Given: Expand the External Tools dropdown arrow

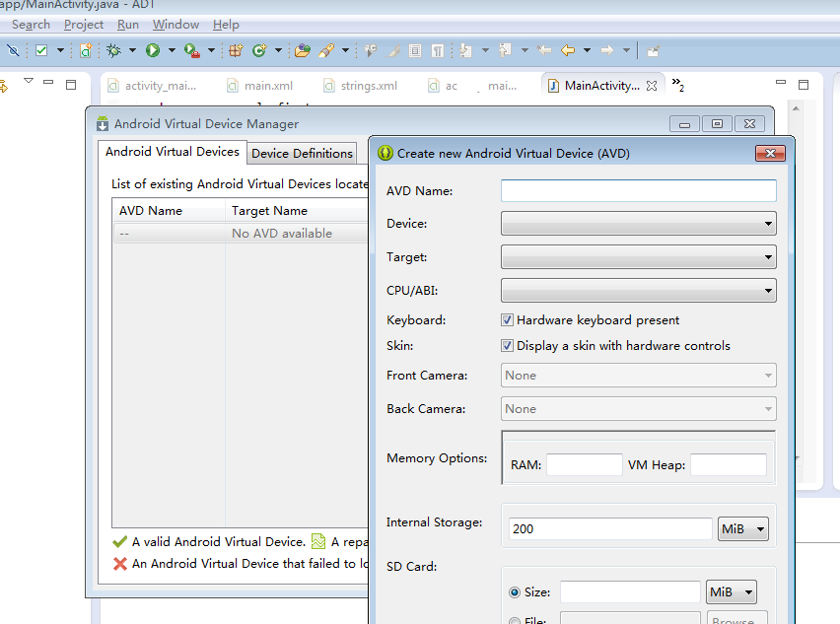Looking at the screenshot, I should [x=211, y=50].
